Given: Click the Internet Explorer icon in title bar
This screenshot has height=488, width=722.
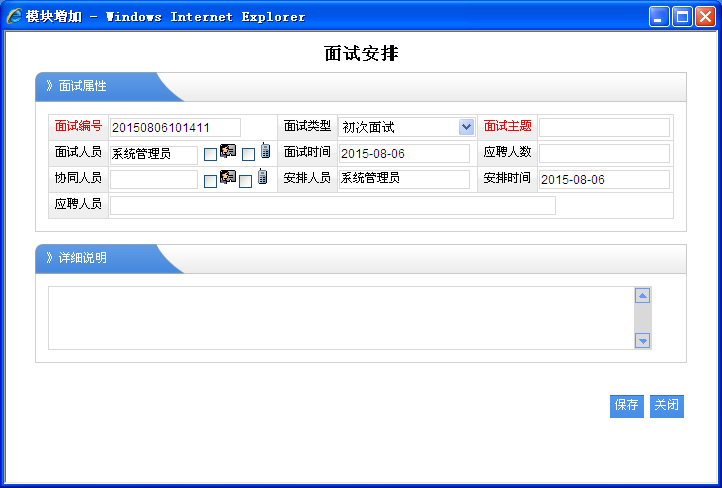Looking at the screenshot, I should pos(15,16).
